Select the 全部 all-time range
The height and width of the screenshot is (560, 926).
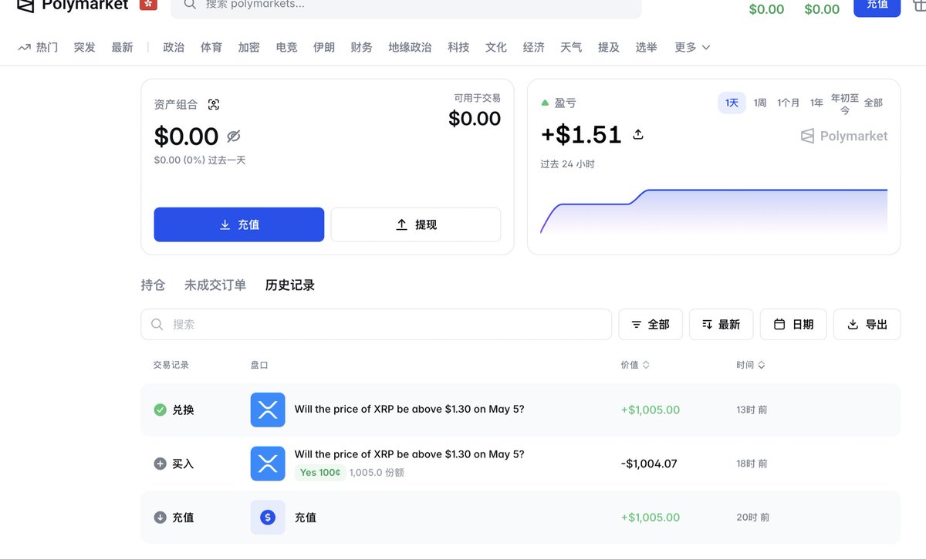pyautogui.click(x=873, y=103)
